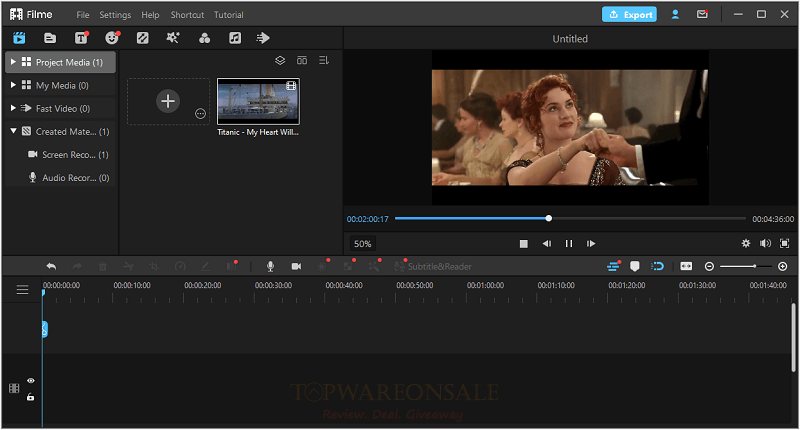Toggle the timeline track manager icon
Screen dimensions: 800x430
(613, 266)
